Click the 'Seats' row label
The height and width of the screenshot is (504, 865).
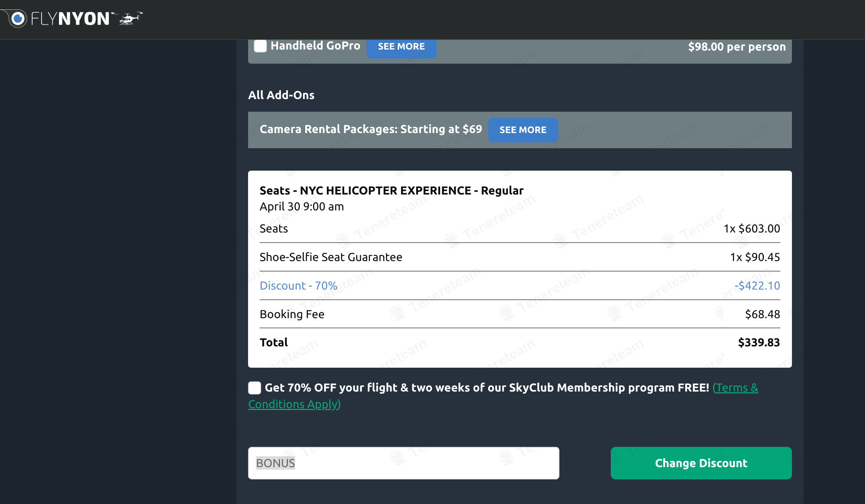click(274, 228)
